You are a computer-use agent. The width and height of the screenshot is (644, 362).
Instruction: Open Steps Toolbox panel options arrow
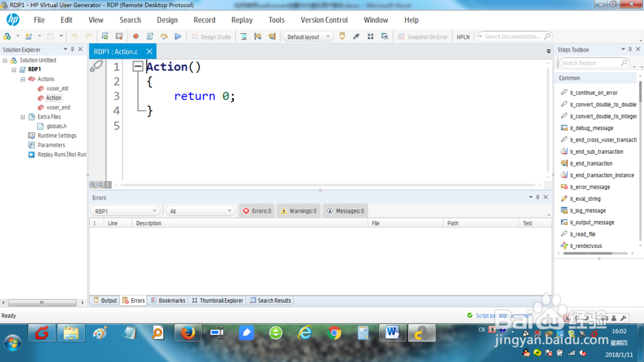[623, 50]
